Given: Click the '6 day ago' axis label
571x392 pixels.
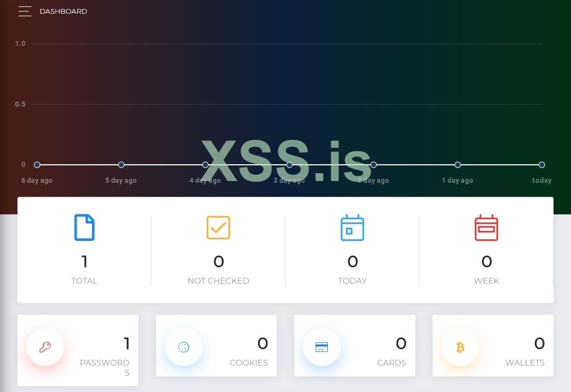Looking at the screenshot, I should (37, 180).
